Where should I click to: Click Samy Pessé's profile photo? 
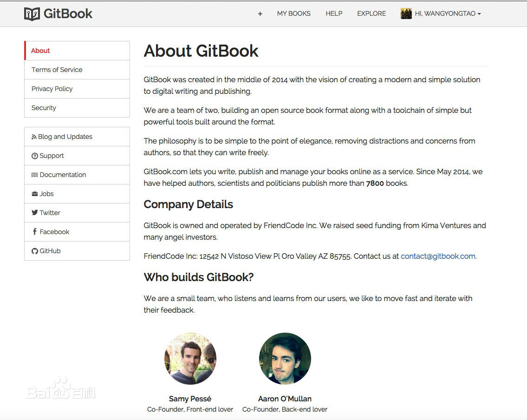click(190, 359)
